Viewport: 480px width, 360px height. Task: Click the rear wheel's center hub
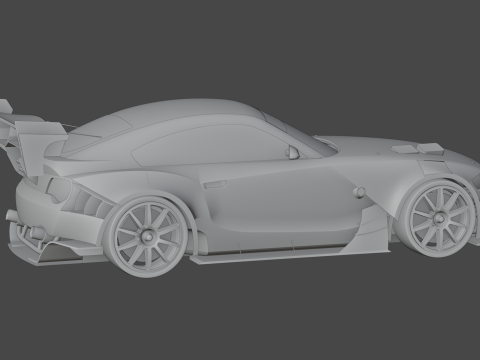point(147,236)
